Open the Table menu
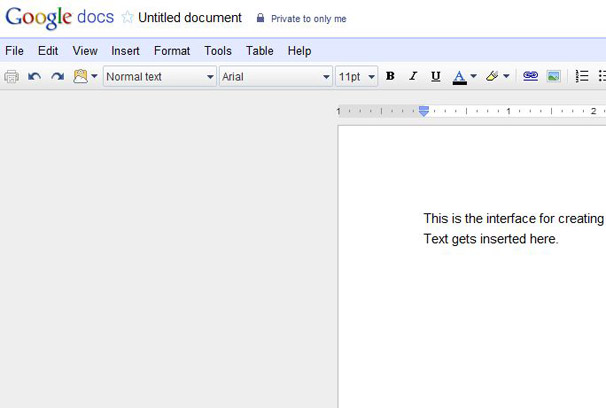The width and height of the screenshot is (606, 408). 260,51
